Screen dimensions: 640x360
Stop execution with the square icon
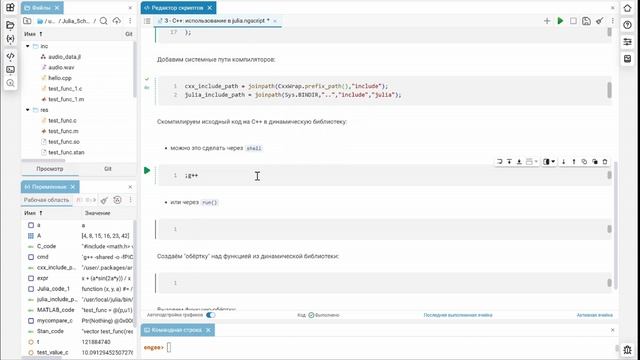[573, 21]
